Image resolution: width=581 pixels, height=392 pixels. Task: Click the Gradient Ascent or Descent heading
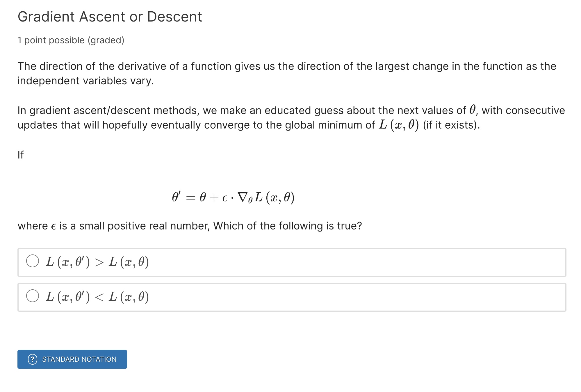pyautogui.click(x=109, y=17)
